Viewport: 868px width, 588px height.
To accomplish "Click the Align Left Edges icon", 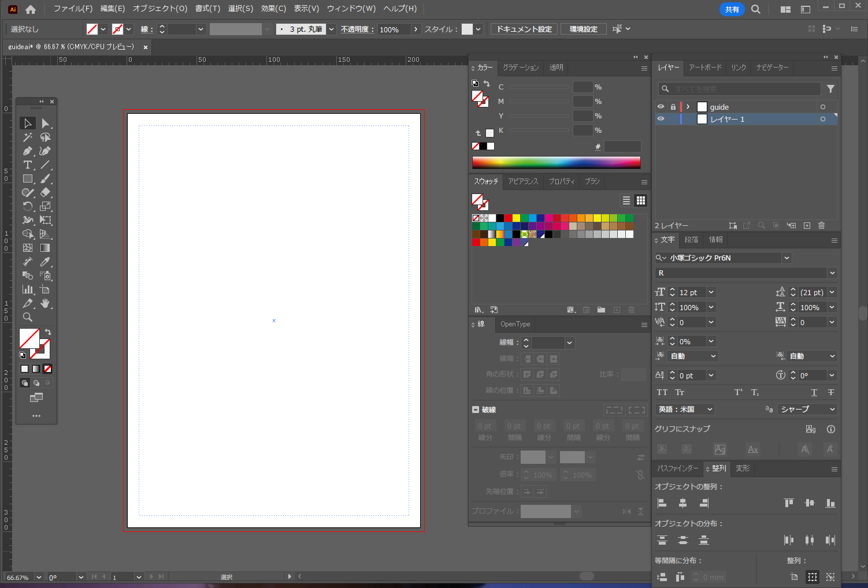I will (662, 503).
